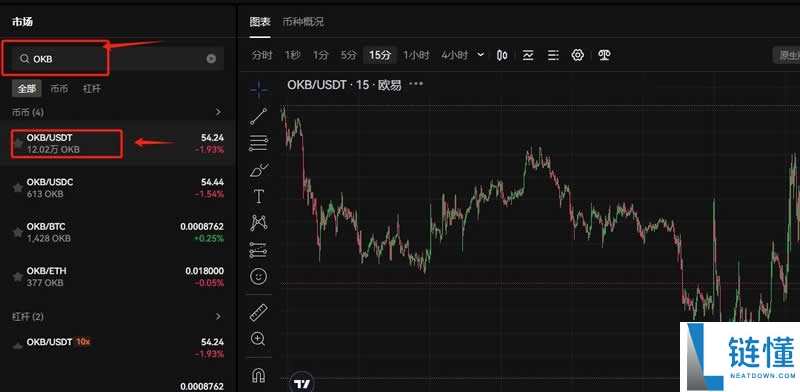Star the OKB/USDT 10x margin pair
This screenshot has height=392, width=800.
[x=18, y=346]
